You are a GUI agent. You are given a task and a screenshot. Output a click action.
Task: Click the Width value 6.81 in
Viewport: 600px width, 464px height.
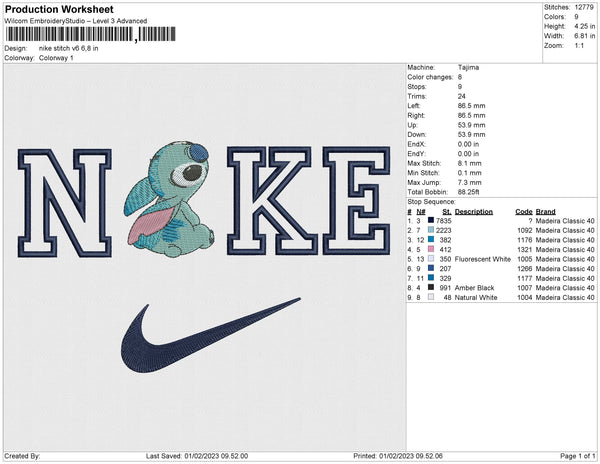(584, 36)
